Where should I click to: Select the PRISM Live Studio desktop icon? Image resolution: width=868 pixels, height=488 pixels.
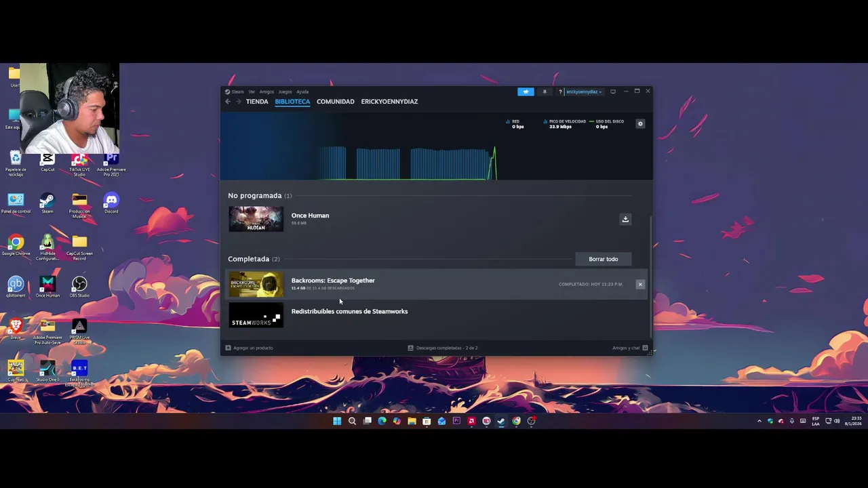point(79,331)
